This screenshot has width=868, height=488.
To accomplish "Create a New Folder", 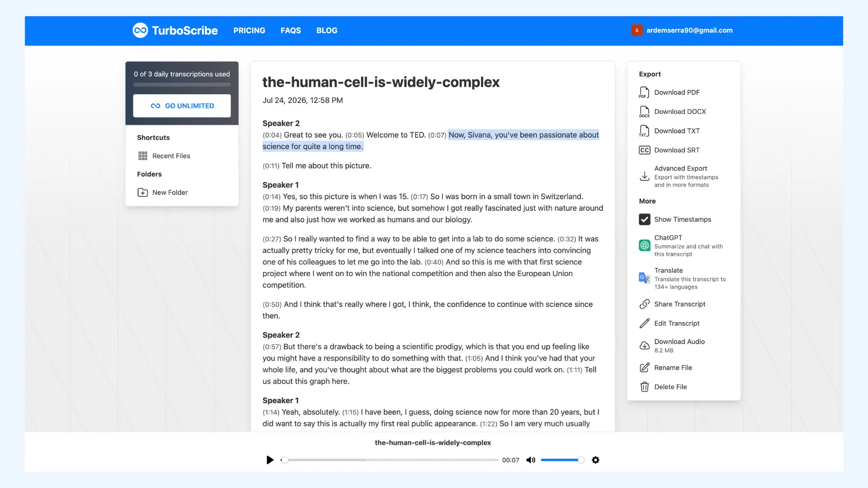I will 170,192.
